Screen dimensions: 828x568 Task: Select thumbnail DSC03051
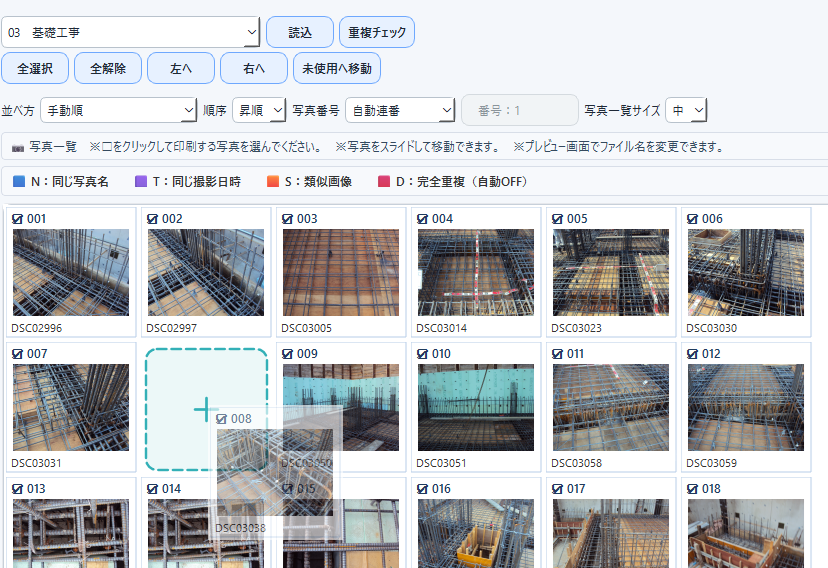(476, 408)
